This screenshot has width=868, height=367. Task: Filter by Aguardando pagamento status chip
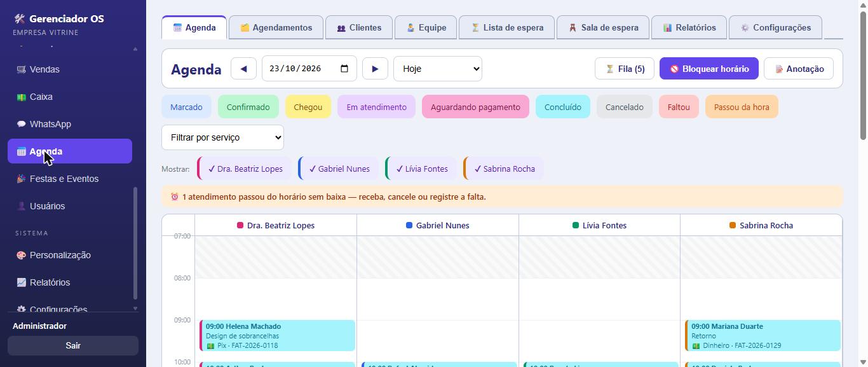point(475,107)
